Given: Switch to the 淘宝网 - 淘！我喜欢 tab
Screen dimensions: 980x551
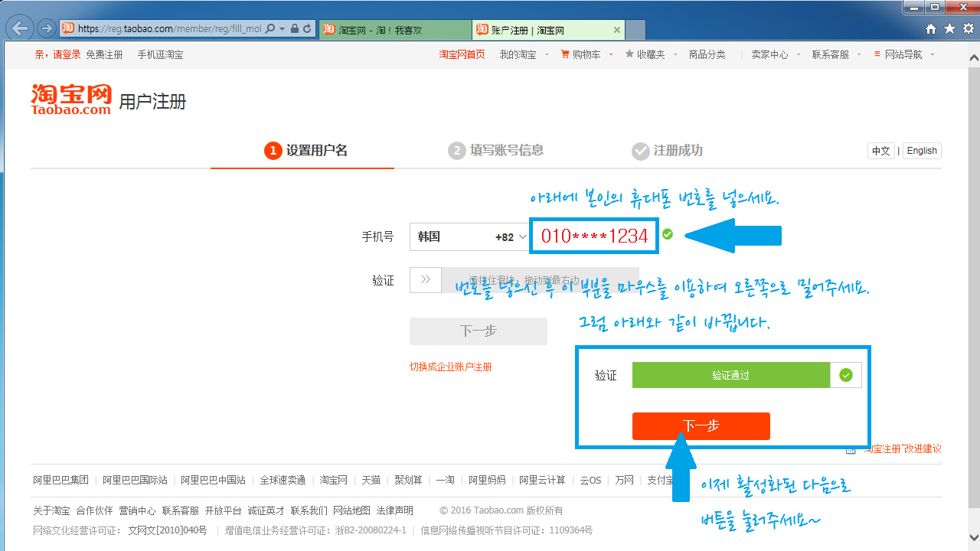Looking at the screenshot, I should coord(394,30).
